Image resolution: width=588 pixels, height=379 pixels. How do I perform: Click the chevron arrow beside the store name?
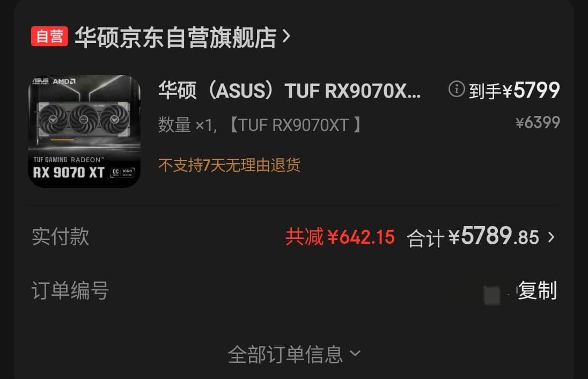[x=286, y=37]
